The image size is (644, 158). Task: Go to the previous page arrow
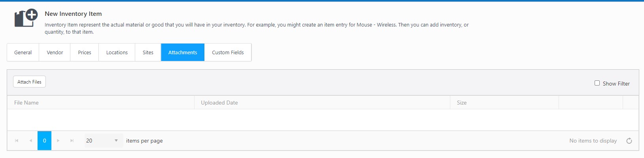30,141
